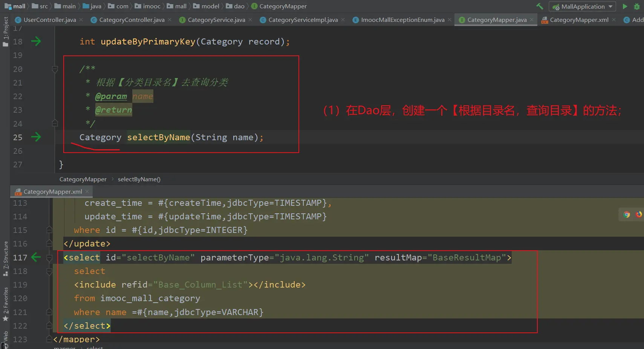Click gutter navigation arrow on line 25
644x349 pixels.
click(36, 137)
